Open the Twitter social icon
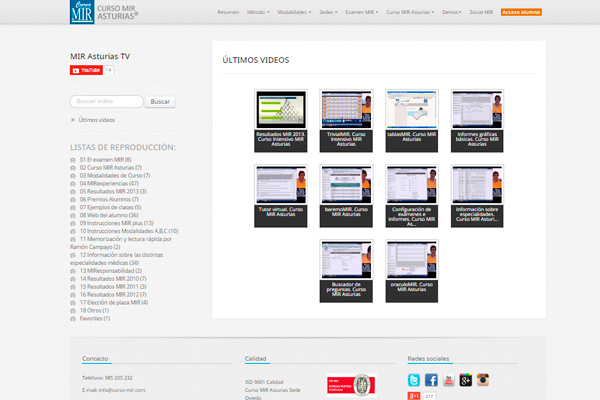 coord(414,380)
